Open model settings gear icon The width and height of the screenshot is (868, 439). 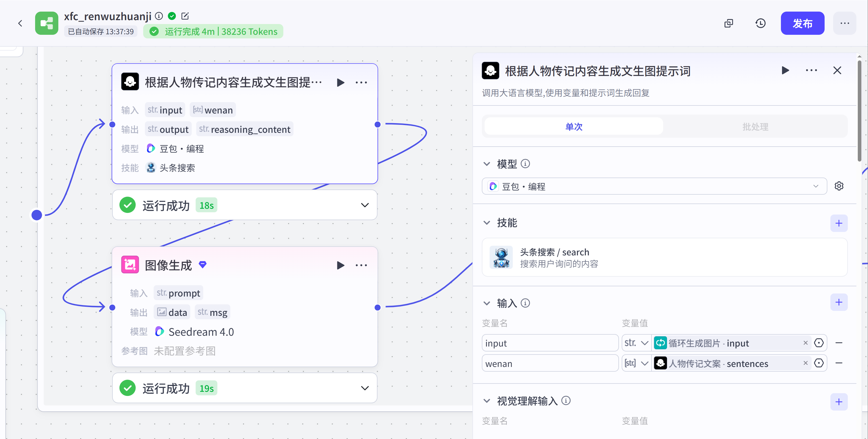[x=839, y=186]
